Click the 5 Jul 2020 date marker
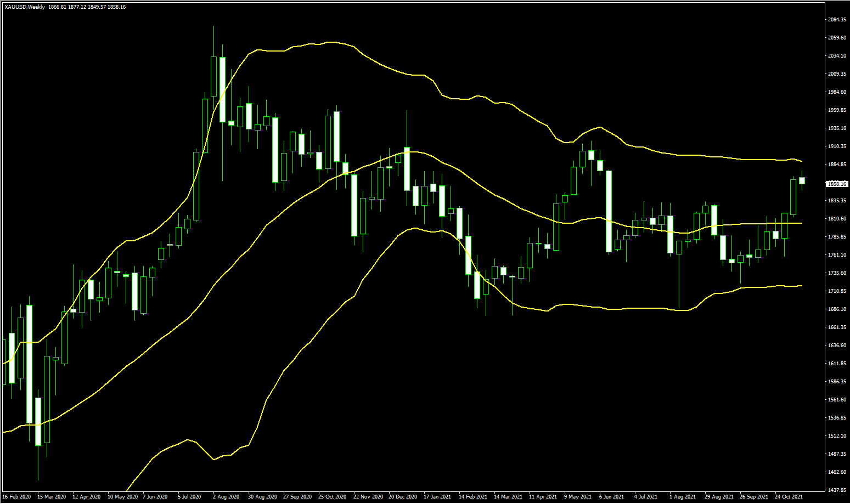 point(189,497)
